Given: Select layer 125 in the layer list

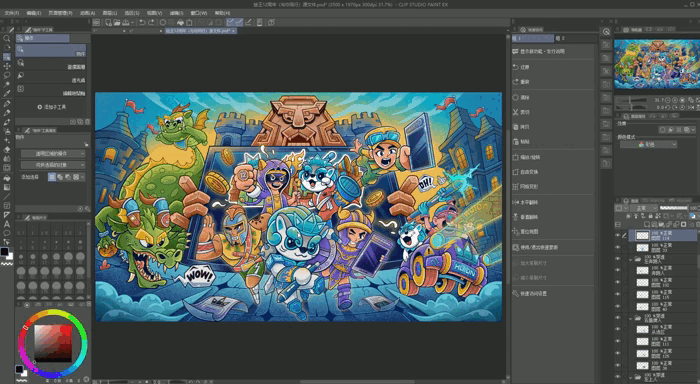Looking at the screenshot, I should (663, 354).
